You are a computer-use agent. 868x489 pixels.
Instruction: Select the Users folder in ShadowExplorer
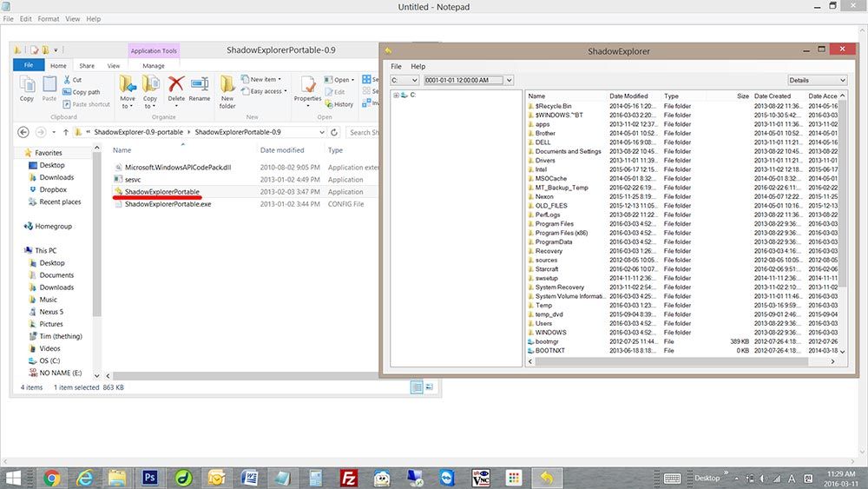point(543,323)
